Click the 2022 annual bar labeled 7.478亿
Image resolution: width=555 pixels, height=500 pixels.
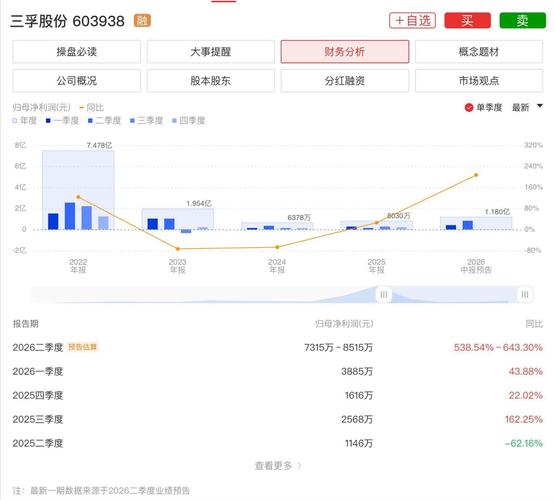(78, 190)
